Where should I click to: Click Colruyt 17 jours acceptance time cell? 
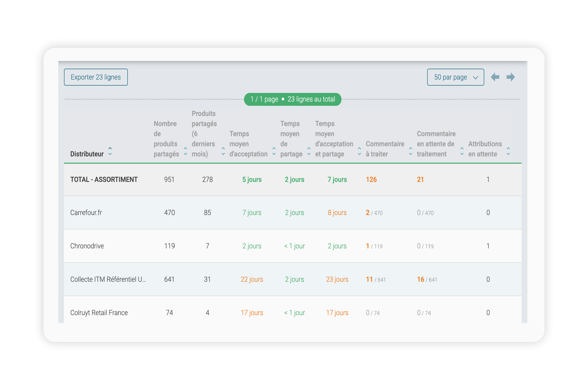coord(252,313)
